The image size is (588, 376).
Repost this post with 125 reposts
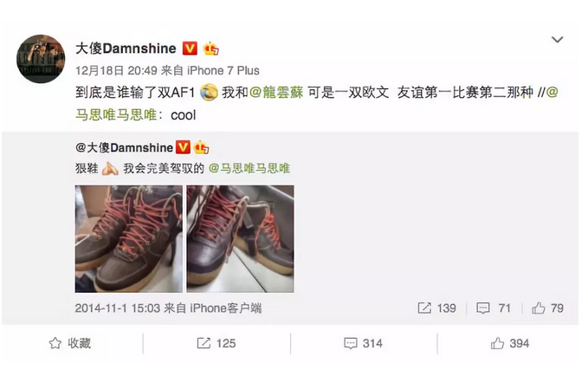click(x=216, y=343)
